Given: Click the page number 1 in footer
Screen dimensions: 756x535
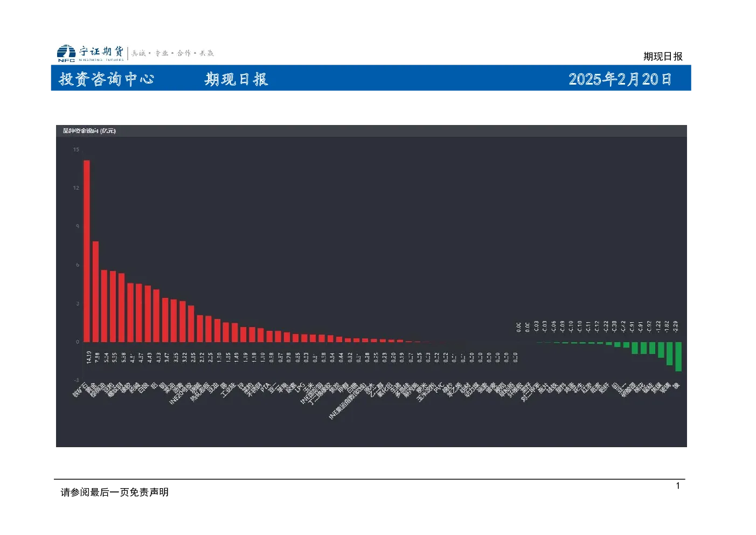Looking at the screenshot, I should click(x=678, y=486).
